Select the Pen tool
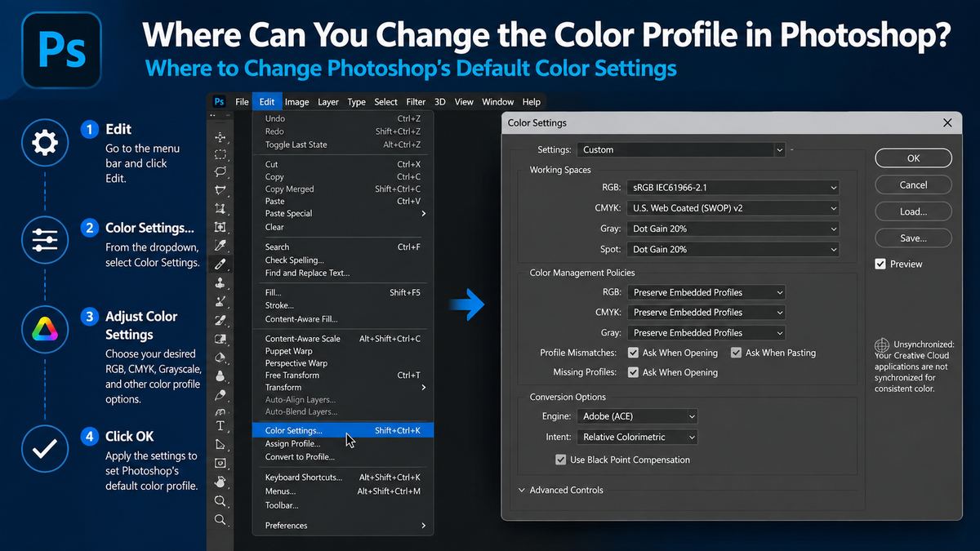Screen dimensions: 980x551 [220, 395]
